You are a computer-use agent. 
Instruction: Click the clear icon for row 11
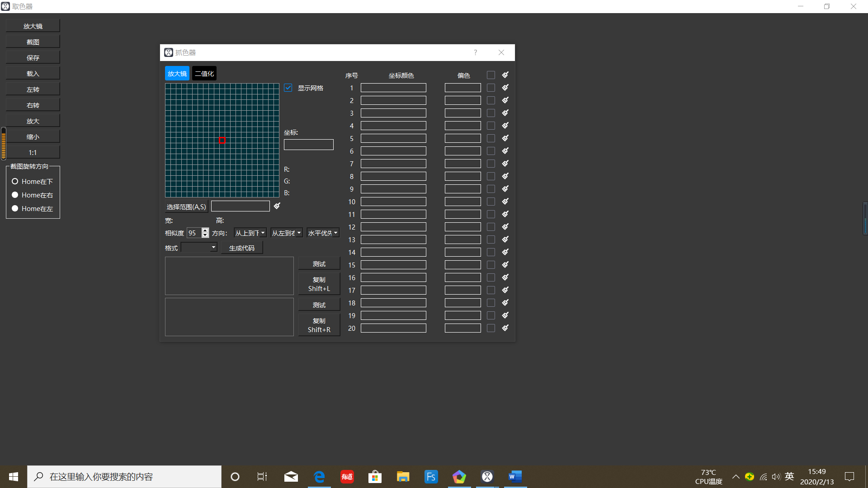(505, 214)
